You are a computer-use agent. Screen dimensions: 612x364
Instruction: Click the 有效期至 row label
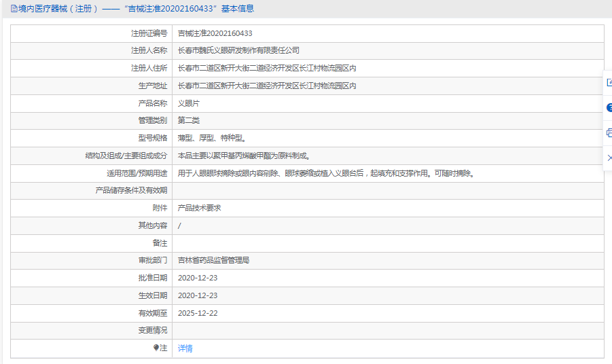(x=153, y=313)
